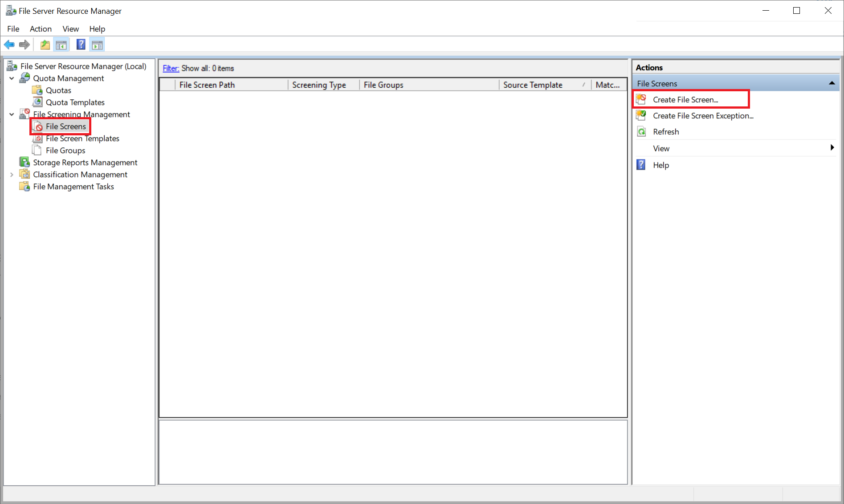
Task: Collapse the File Screens actions section
Action: coord(832,83)
